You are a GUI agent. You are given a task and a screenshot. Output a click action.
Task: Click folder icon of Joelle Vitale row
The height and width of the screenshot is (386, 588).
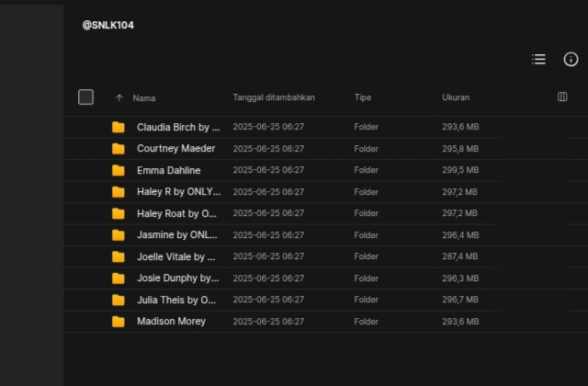click(119, 256)
